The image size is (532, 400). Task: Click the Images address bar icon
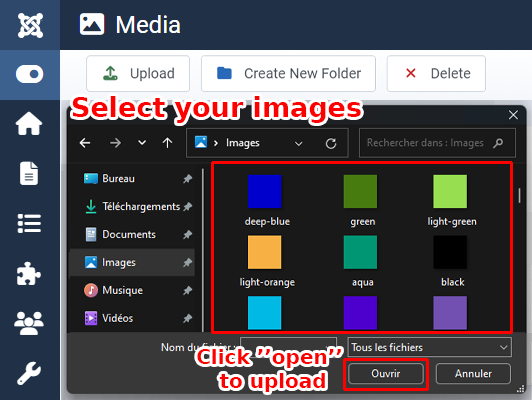201,142
